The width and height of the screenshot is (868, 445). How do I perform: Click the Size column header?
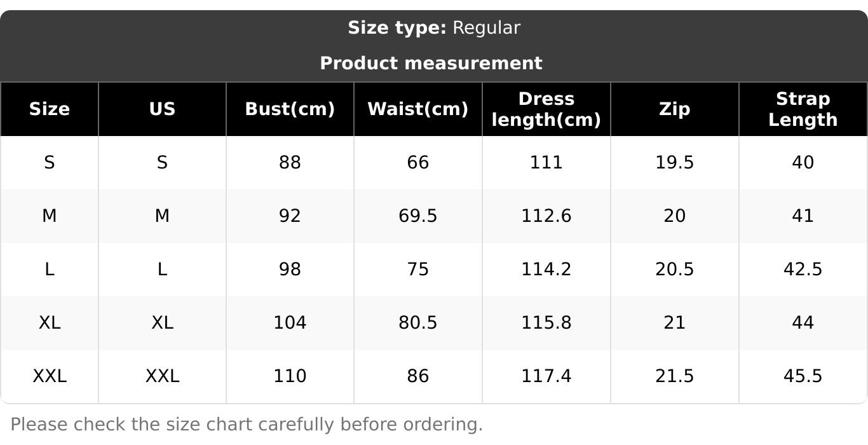[x=50, y=109]
